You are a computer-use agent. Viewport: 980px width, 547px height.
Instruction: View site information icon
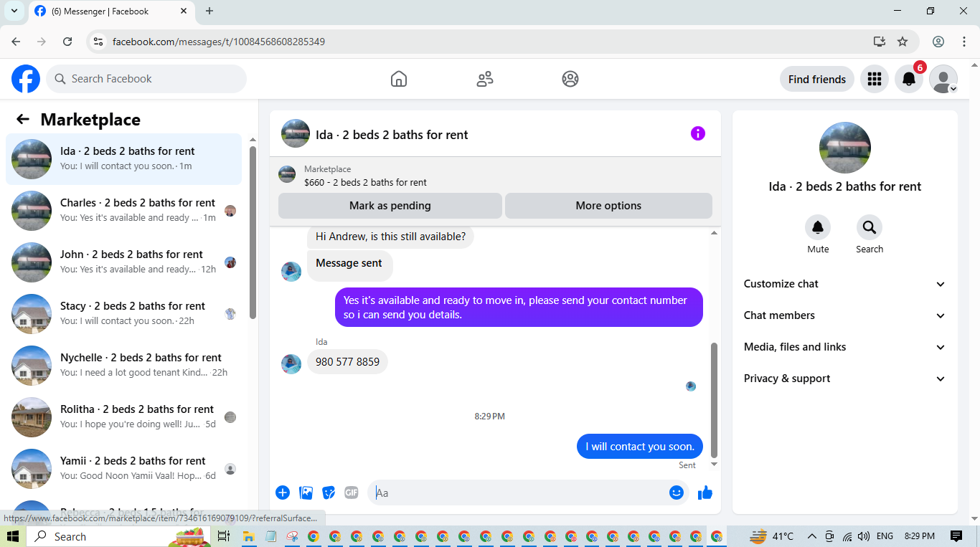[x=99, y=42]
